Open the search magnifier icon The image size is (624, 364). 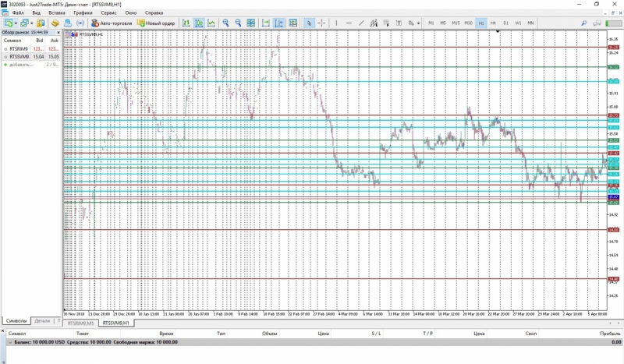pyautogui.click(x=583, y=23)
